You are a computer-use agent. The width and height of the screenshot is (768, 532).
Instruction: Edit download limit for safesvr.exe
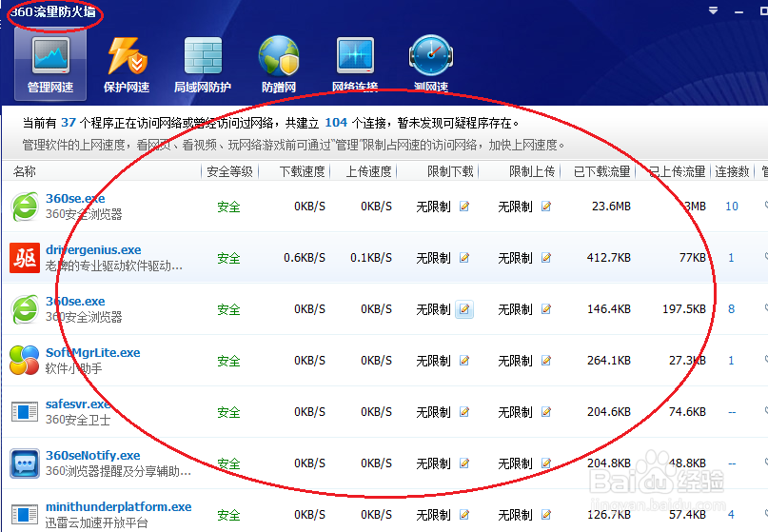(x=464, y=412)
